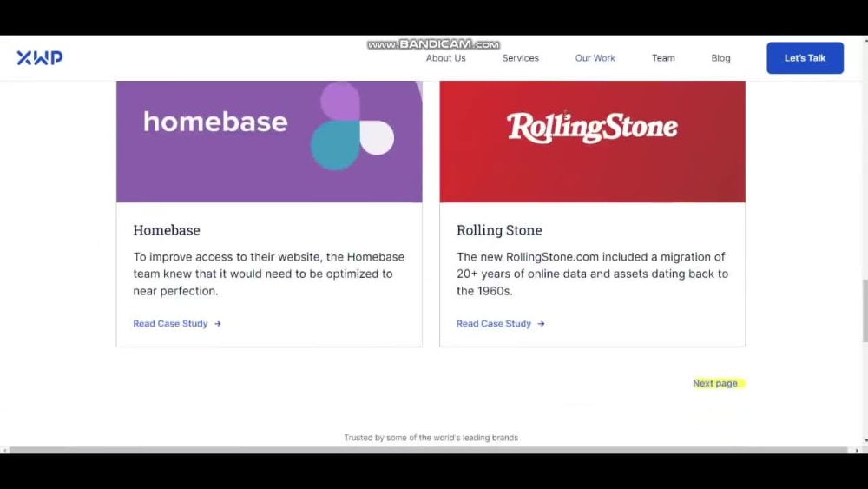Click the XWP logo
The width and height of the screenshot is (868, 489).
pos(39,57)
